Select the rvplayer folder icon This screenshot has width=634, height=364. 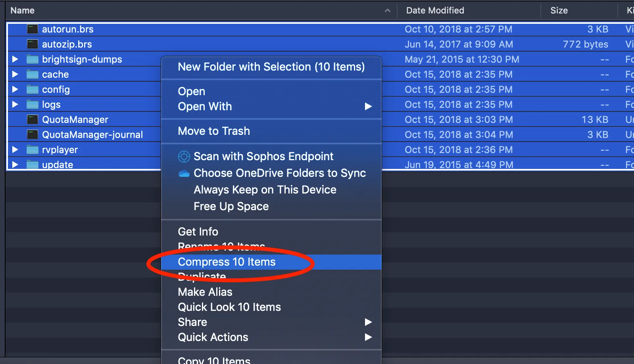[32, 150]
